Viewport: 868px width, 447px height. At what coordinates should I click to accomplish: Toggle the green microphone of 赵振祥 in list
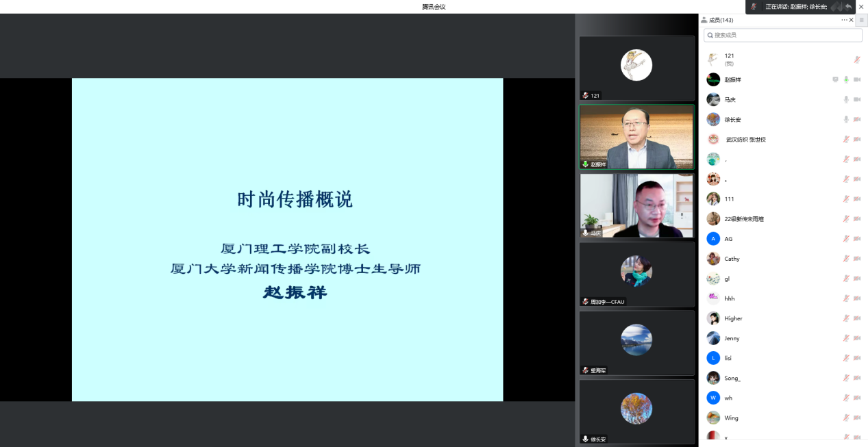pos(846,79)
